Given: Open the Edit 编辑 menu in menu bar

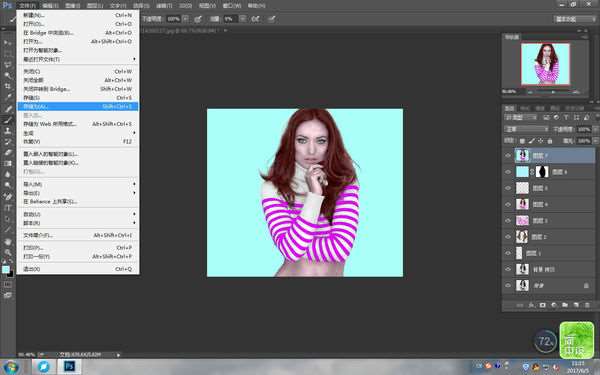Looking at the screenshot, I should (x=50, y=6).
